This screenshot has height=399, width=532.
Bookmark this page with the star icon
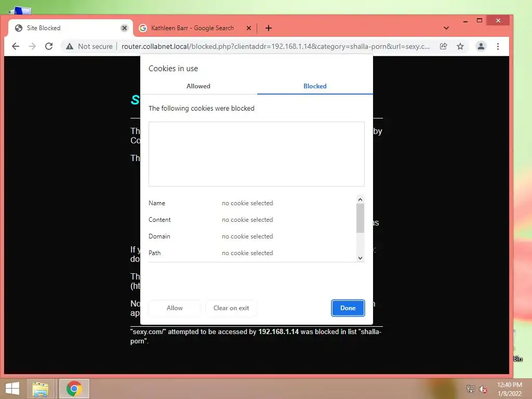coord(460,46)
